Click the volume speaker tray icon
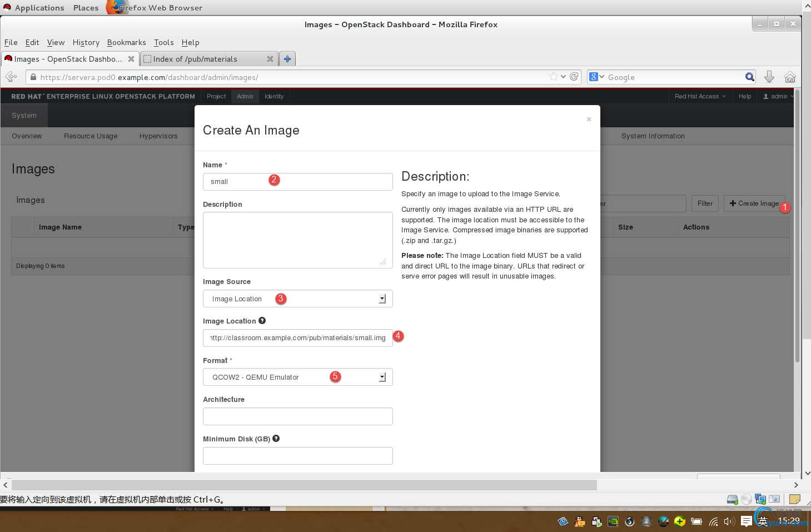The height and width of the screenshot is (532, 811). click(729, 521)
